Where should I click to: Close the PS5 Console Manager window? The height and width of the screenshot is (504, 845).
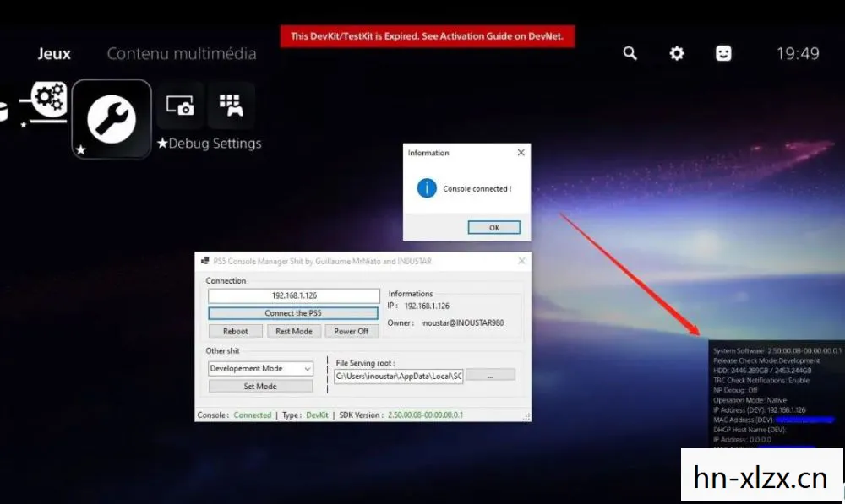pos(521,261)
